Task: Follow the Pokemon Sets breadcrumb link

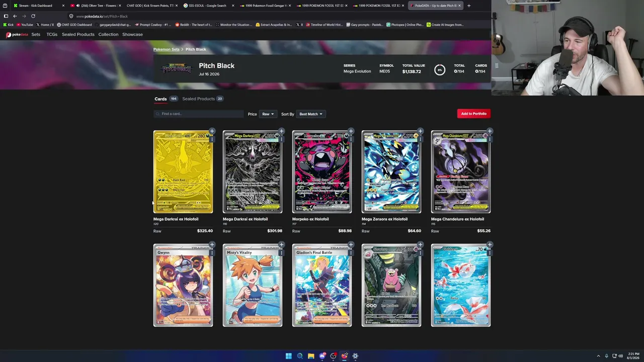Action: coord(167,49)
